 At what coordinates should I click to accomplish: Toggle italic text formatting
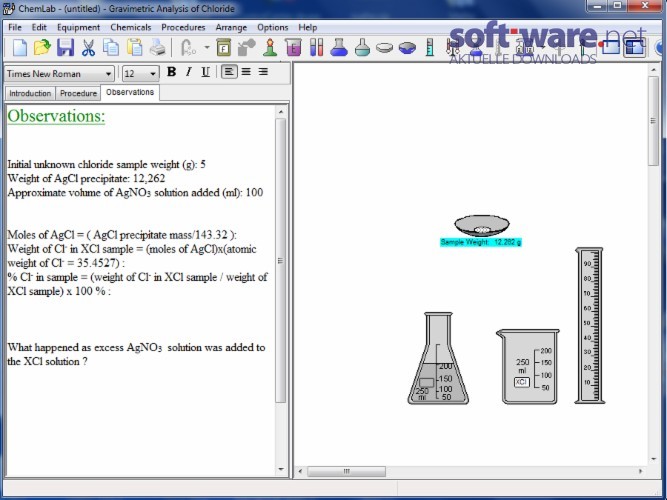[188, 72]
